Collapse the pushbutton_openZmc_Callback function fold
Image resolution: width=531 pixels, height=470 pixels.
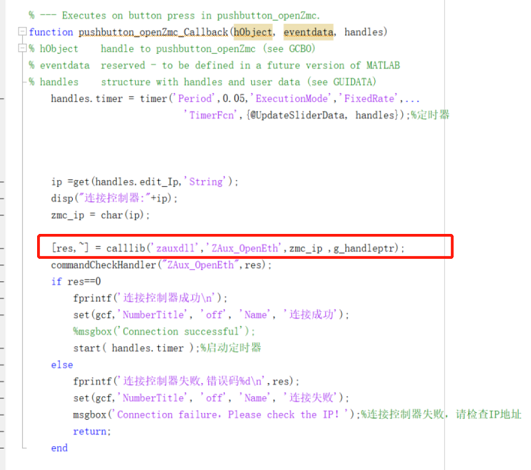[x=22, y=32]
